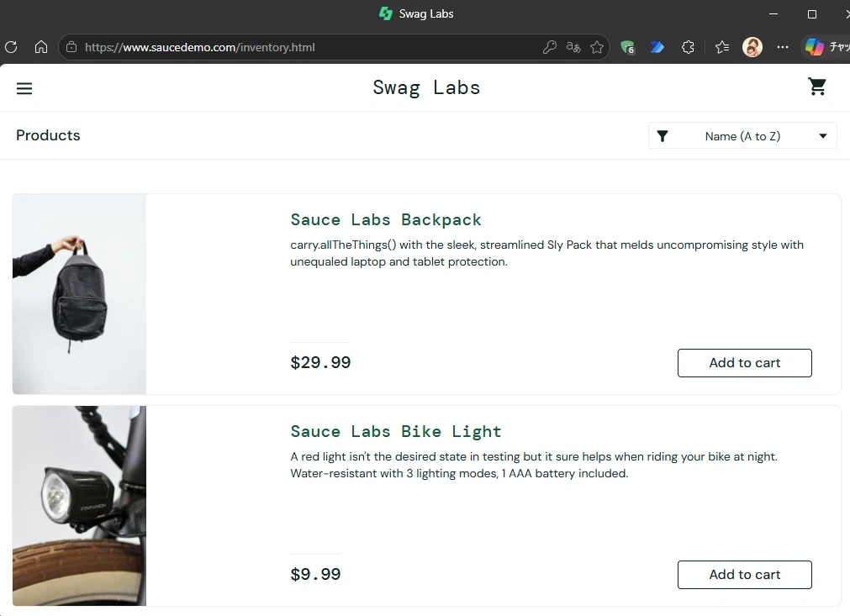Image resolution: width=850 pixels, height=616 pixels.
Task: Open the browser extensions puzzle icon
Action: click(x=688, y=47)
